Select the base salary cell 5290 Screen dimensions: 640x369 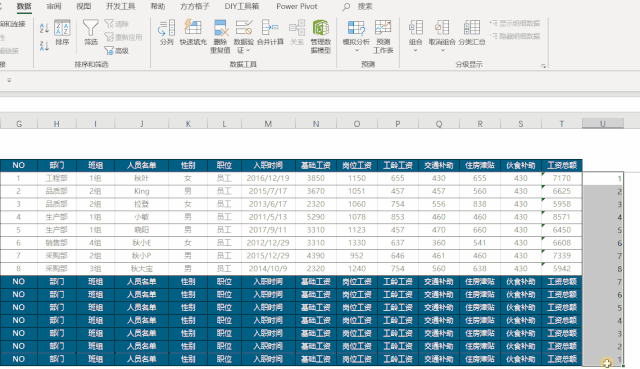tap(316, 217)
